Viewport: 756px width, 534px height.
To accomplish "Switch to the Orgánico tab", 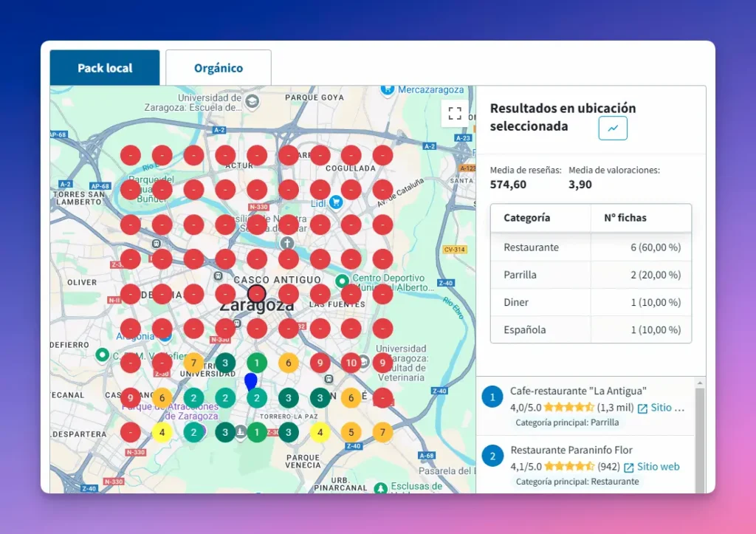I will (219, 67).
